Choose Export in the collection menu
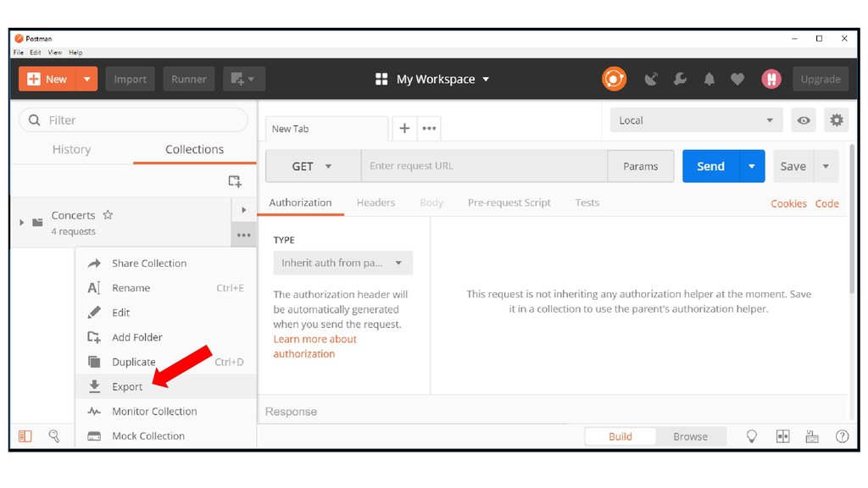This screenshot has width=868, height=488. click(165, 386)
